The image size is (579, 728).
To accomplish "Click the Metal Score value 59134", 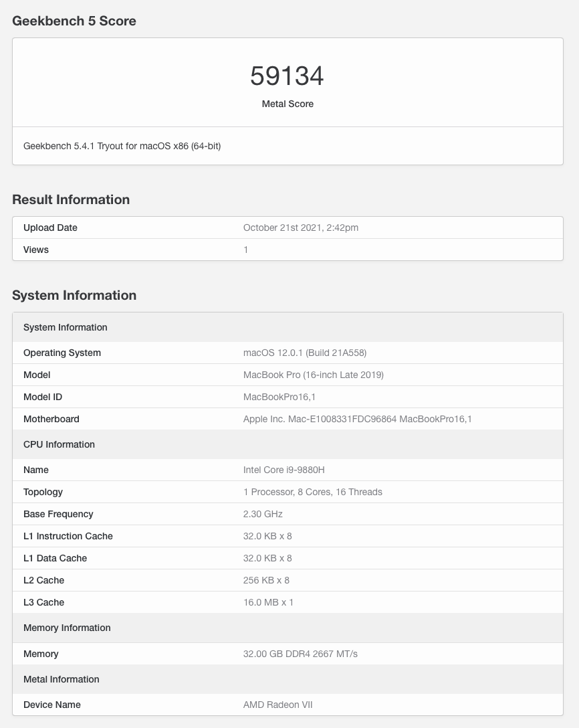I will (x=287, y=76).
